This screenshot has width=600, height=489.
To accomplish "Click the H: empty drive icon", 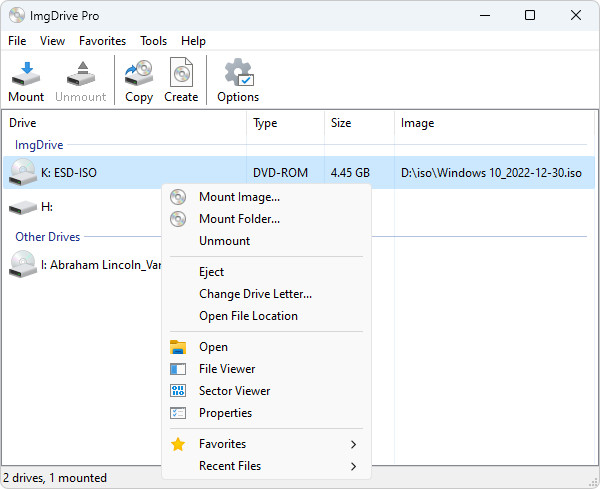I will 23,208.
